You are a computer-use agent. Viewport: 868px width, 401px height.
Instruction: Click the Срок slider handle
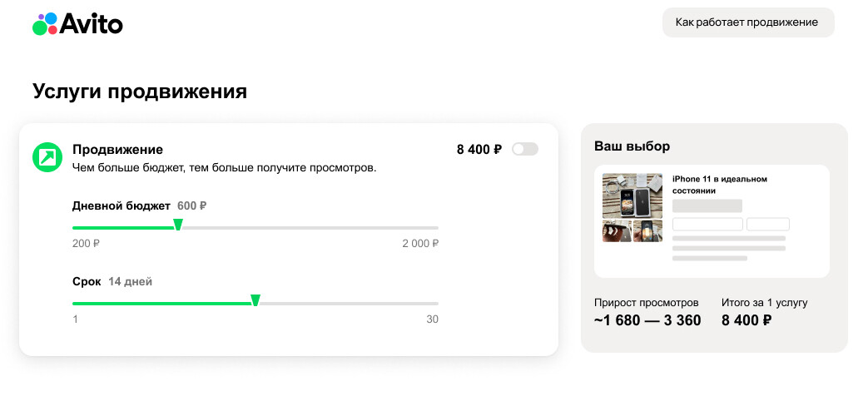[255, 300]
